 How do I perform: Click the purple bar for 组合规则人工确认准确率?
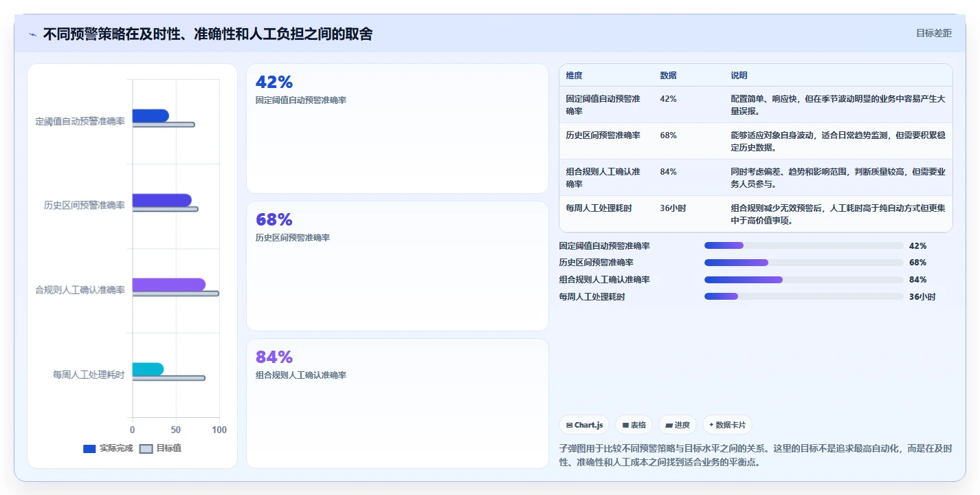click(x=169, y=285)
